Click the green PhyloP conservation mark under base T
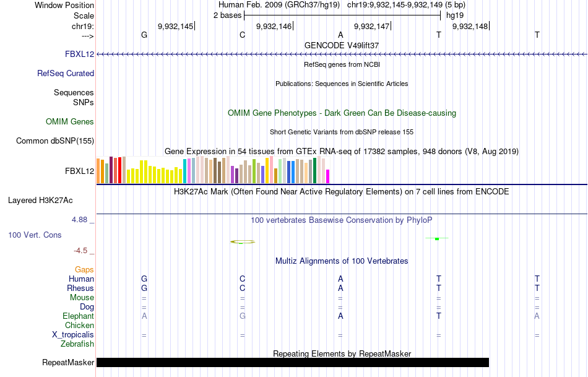588x377 pixels. [437, 238]
